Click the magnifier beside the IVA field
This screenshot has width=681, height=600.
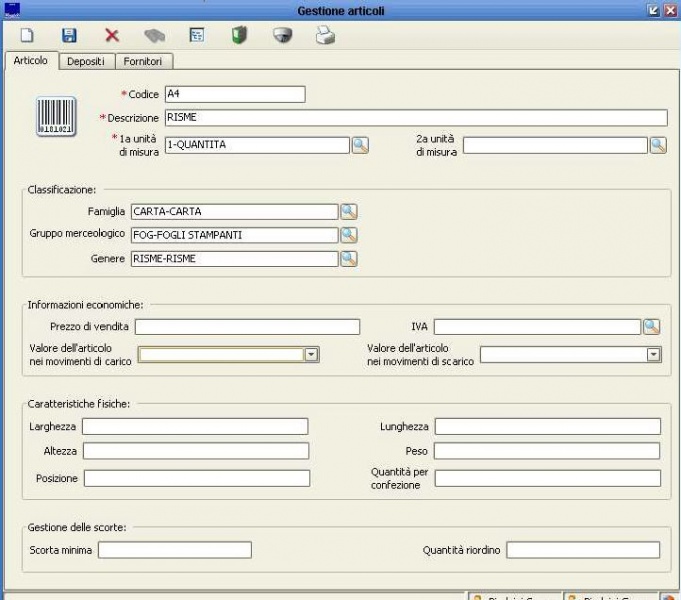pyautogui.click(x=651, y=326)
